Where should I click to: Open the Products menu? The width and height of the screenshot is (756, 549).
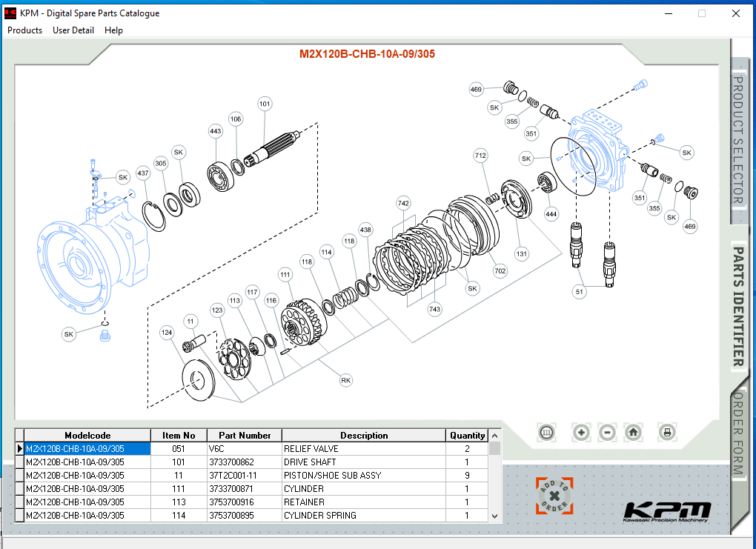[24, 30]
